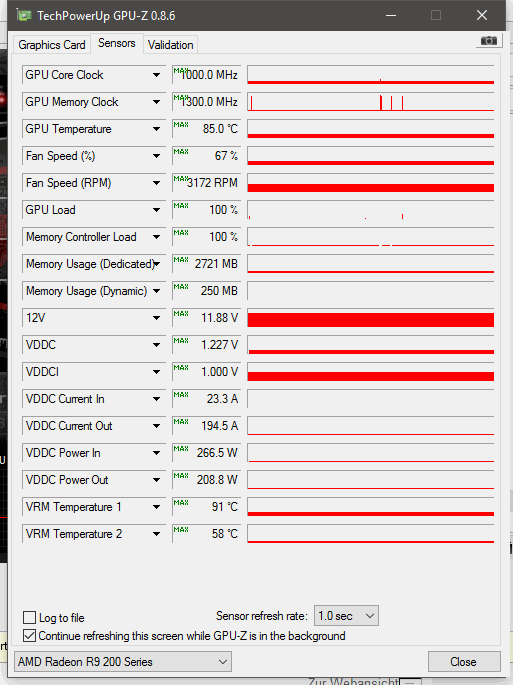Untick Continue refreshing in background checkbox
Screen dimensions: 513x685
click(x=29, y=636)
